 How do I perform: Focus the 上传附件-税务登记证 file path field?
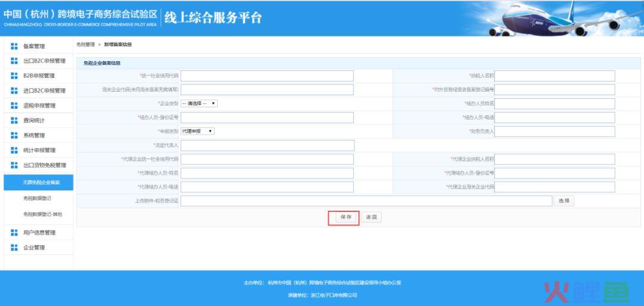[366, 201]
